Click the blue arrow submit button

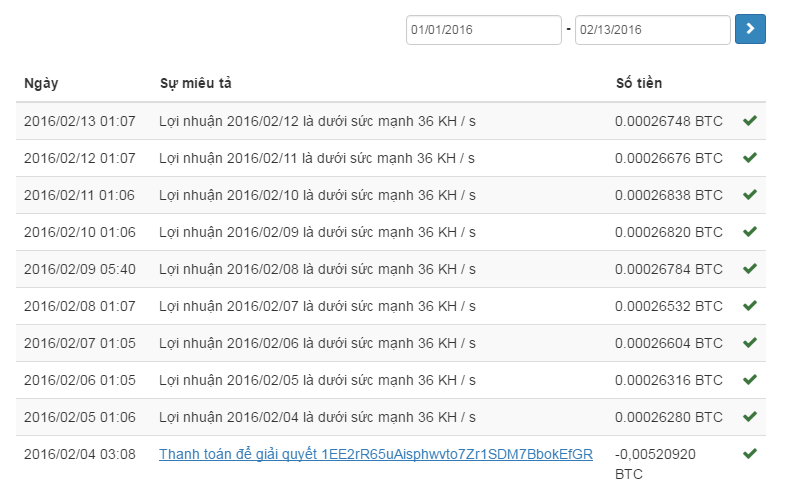[750, 30]
